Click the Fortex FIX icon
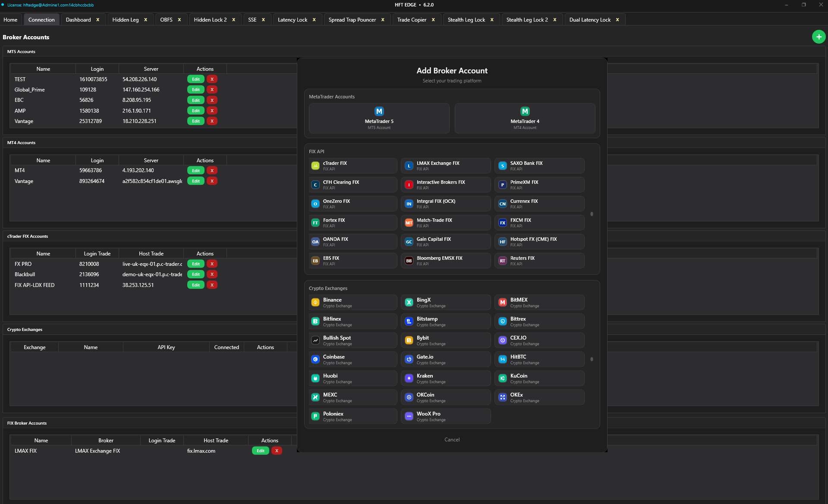Image resolution: width=828 pixels, height=504 pixels. [x=315, y=223]
